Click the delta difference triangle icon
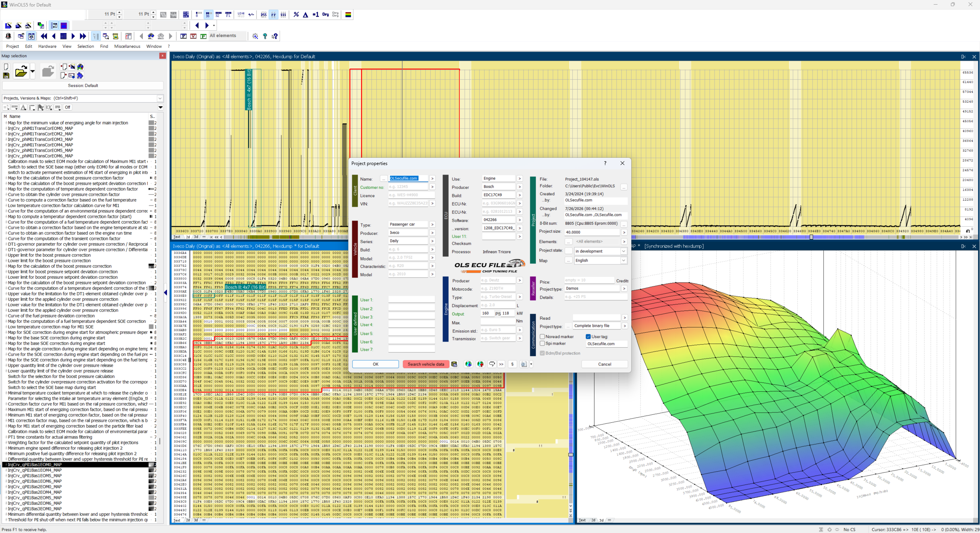This screenshot has width=980, height=533. 305,15
